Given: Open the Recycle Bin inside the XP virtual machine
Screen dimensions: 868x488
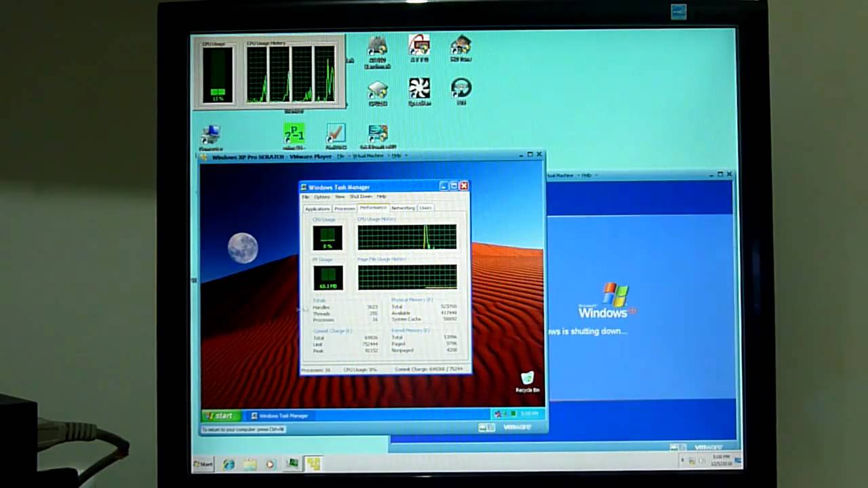Looking at the screenshot, I should (528, 382).
